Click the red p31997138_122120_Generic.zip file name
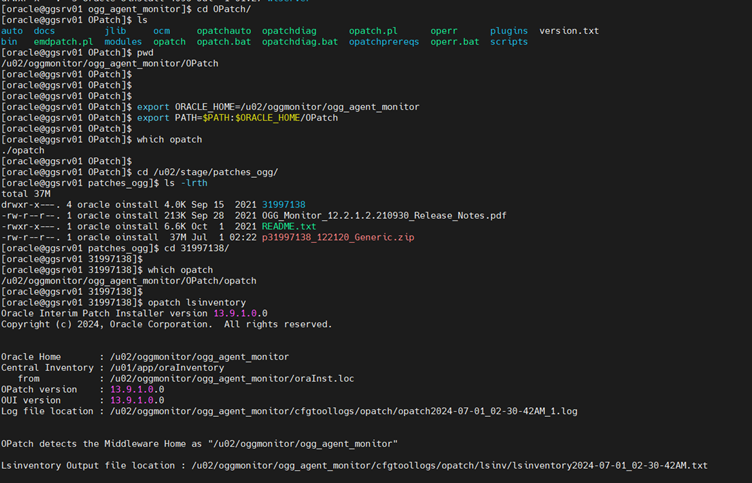Screen dimensions: 752x483 pyautogui.click(x=338, y=237)
